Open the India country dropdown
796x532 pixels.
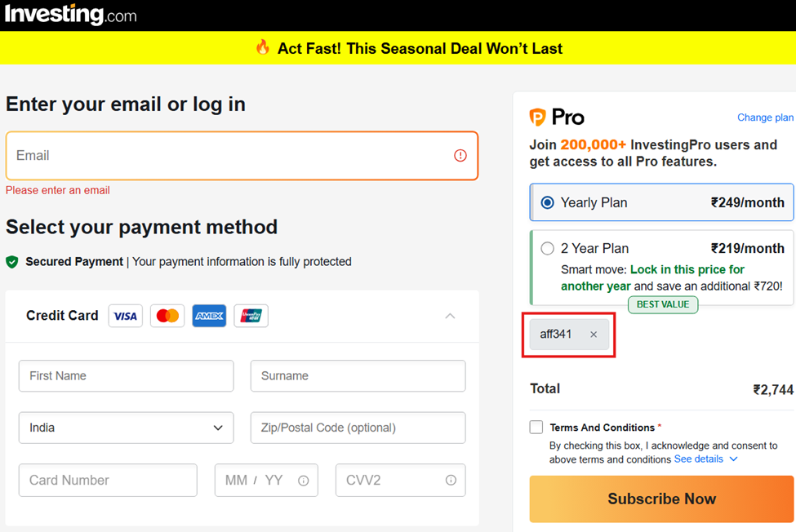126,428
